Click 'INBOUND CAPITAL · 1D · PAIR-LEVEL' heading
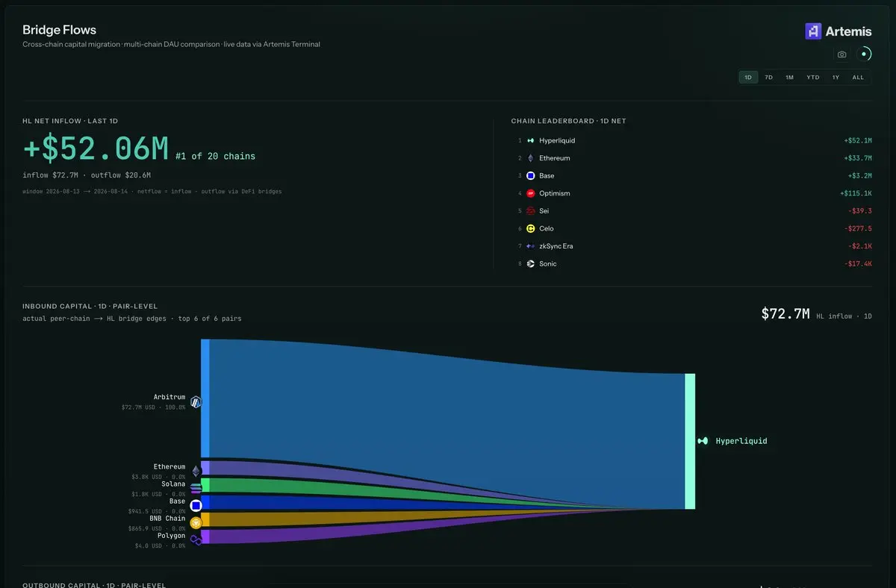The width and height of the screenshot is (896, 588). (x=90, y=307)
